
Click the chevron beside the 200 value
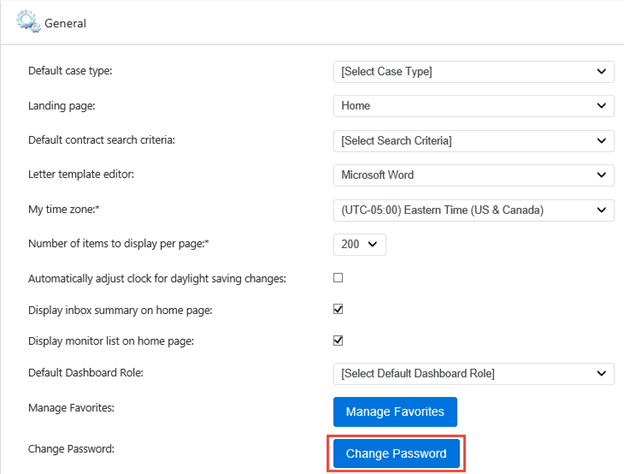(372, 244)
